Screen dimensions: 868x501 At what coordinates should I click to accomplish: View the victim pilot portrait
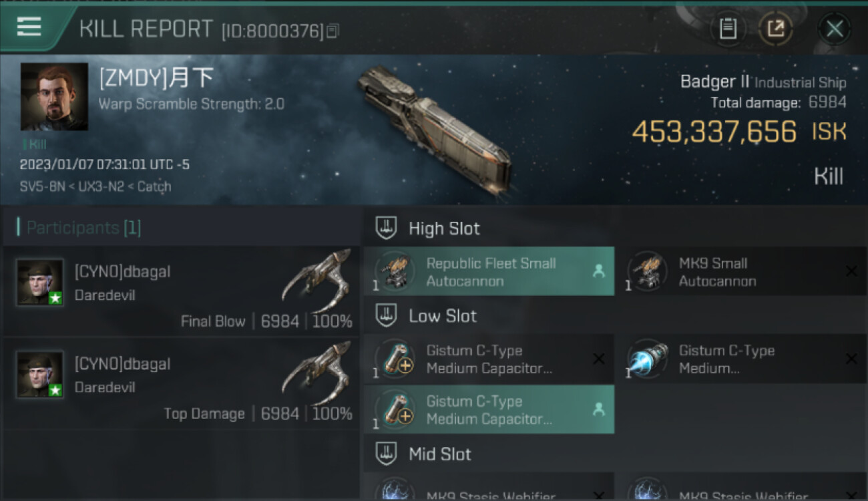point(54,97)
